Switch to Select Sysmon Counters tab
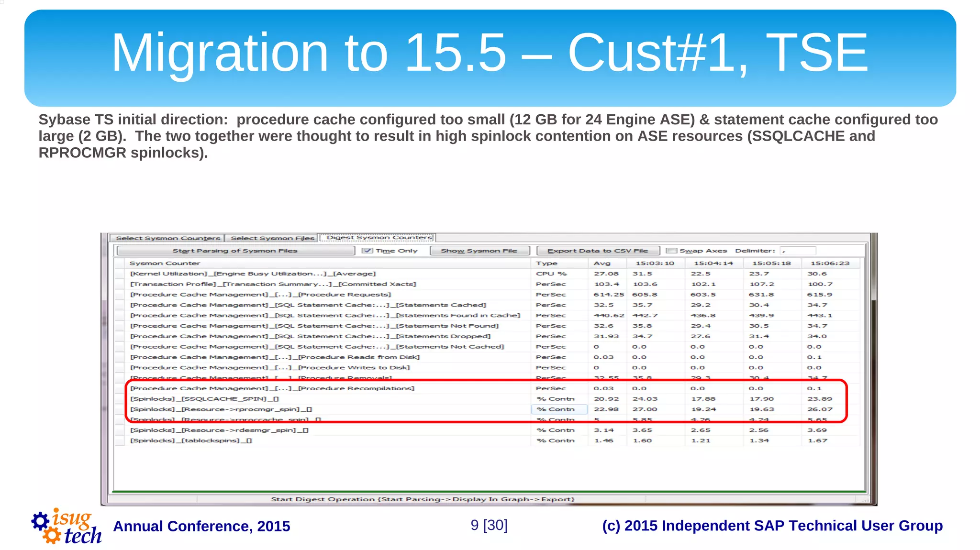The height and width of the screenshot is (550, 980). [167, 238]
